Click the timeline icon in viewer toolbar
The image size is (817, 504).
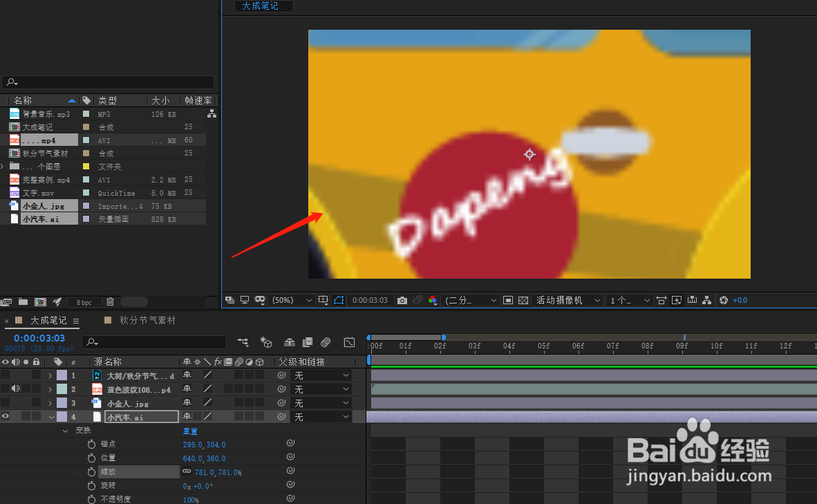(692, 300)
